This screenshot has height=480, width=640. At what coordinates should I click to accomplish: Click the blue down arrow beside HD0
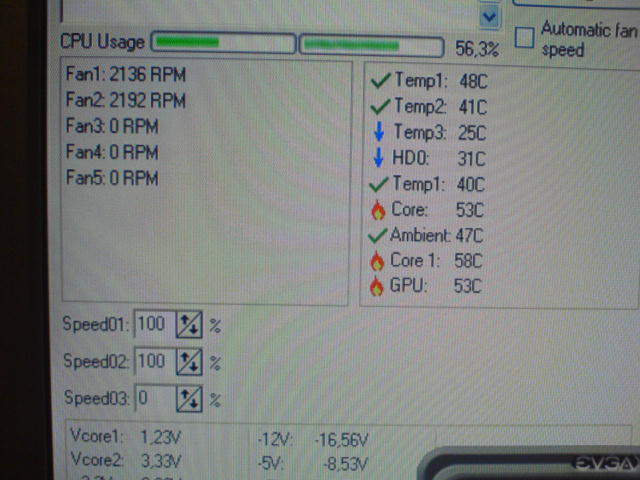coord(379,158)
